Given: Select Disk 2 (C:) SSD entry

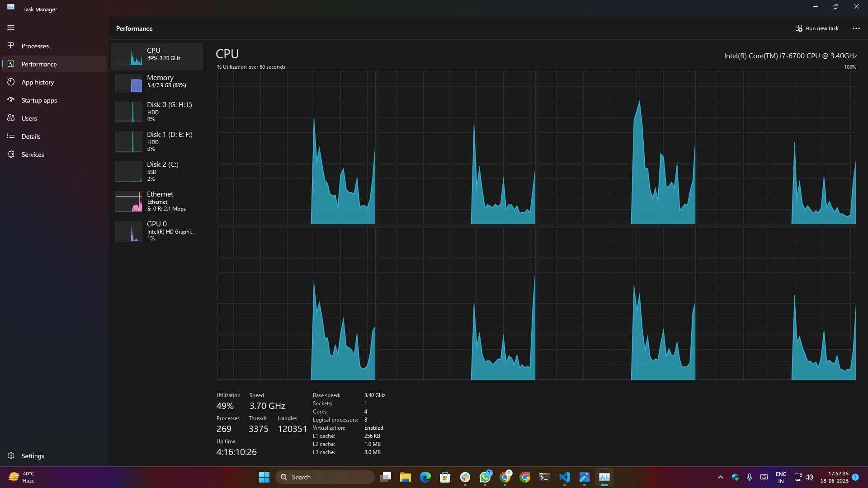Looking at the screenshot, I should pyautogui.click(x=157, y=171).
